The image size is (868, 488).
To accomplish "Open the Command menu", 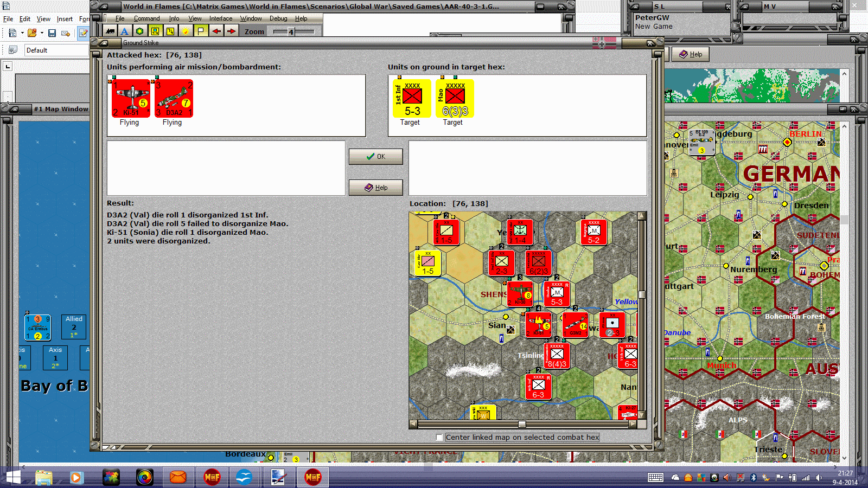I will (x=146, y=18).
